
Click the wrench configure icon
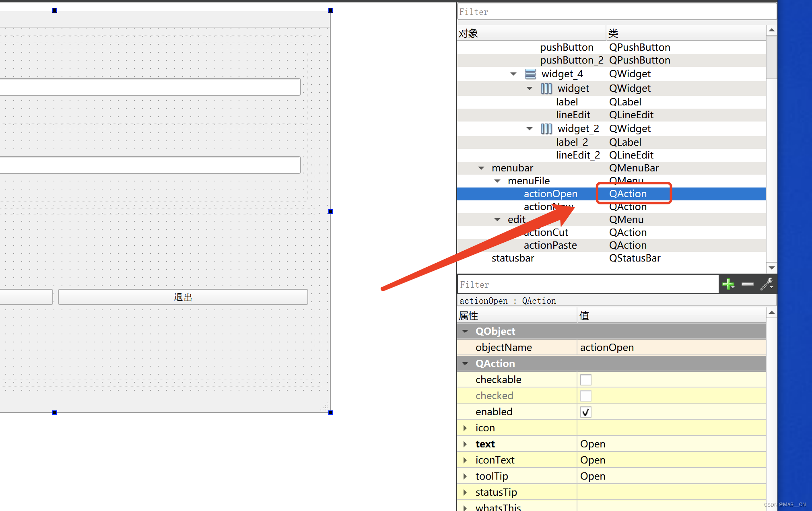pyautogui.click(x=767, y=284)
